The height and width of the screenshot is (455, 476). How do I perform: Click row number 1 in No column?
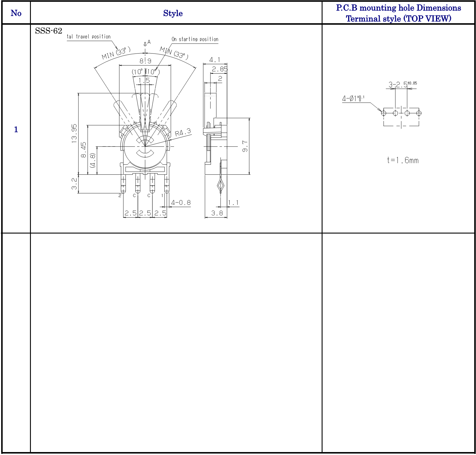tap(16, 129)
